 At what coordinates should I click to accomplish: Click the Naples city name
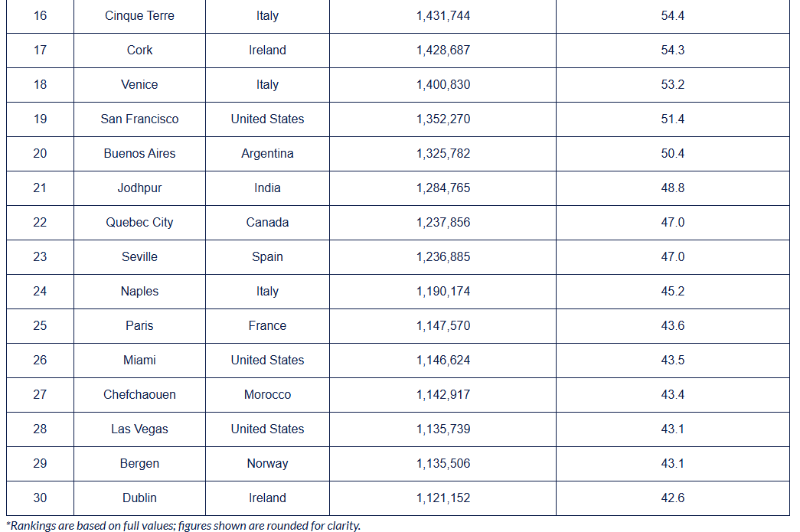[x=139, y=291]
